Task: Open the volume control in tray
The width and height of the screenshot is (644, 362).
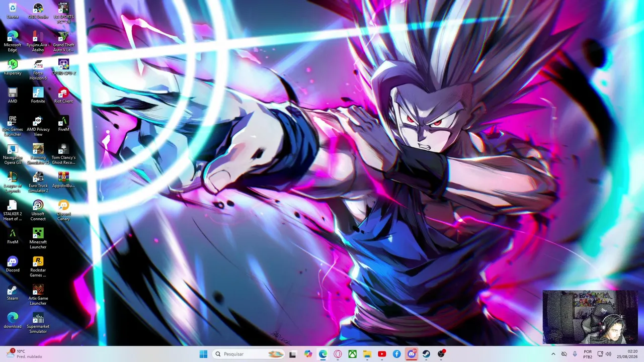Action: [608, 354]
